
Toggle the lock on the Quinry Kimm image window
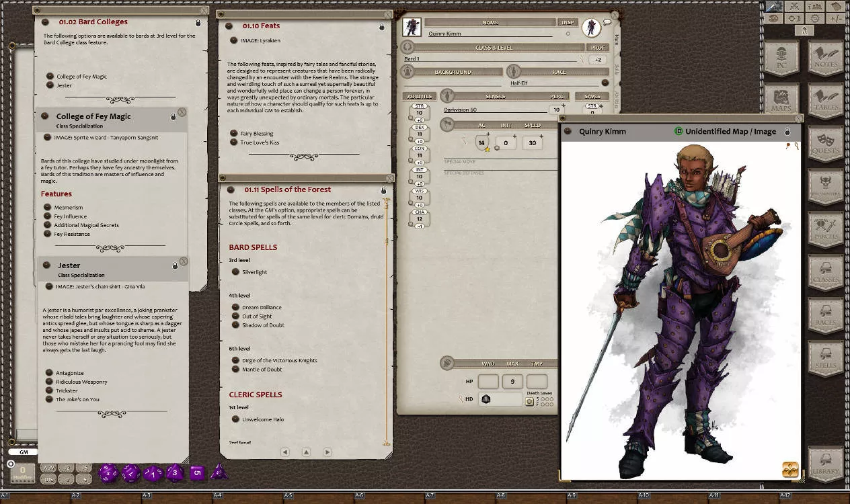point(787,132)
